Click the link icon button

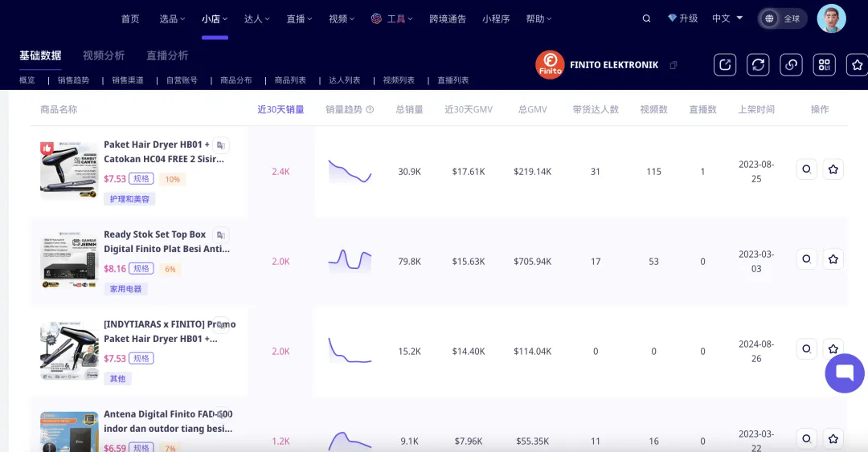pyautogui.click(x=791, y=65)
